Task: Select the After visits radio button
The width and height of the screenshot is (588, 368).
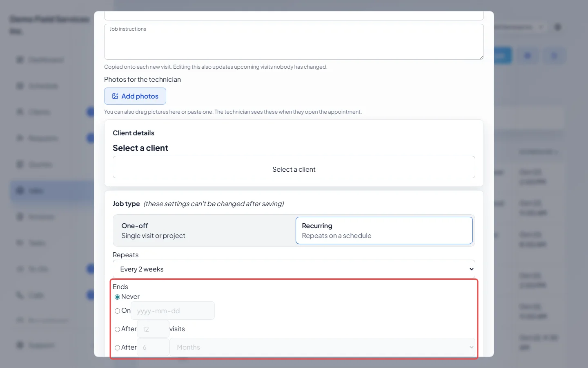Action: (117, 329)
